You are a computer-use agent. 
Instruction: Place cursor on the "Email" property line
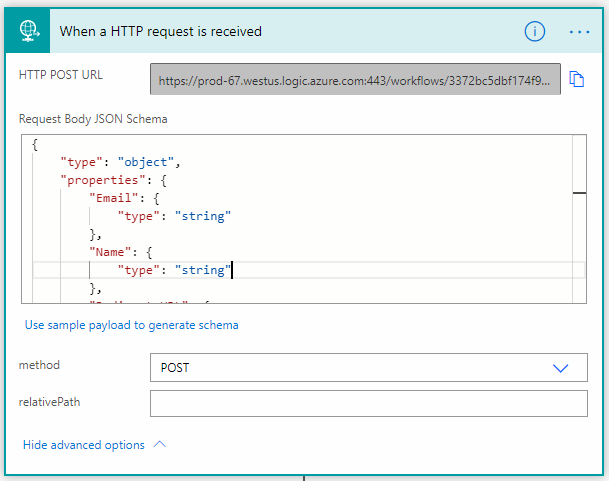124,198
